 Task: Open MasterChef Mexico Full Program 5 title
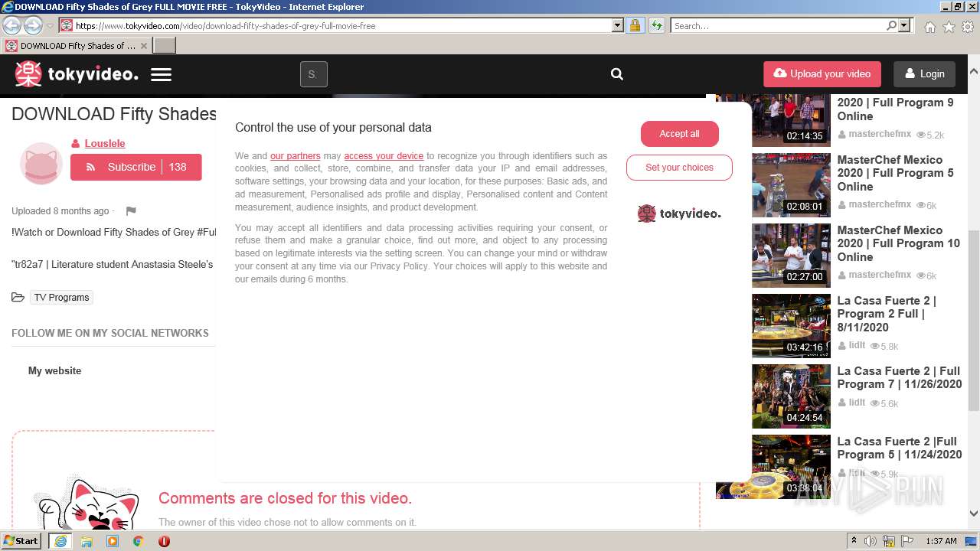(896, 173)
